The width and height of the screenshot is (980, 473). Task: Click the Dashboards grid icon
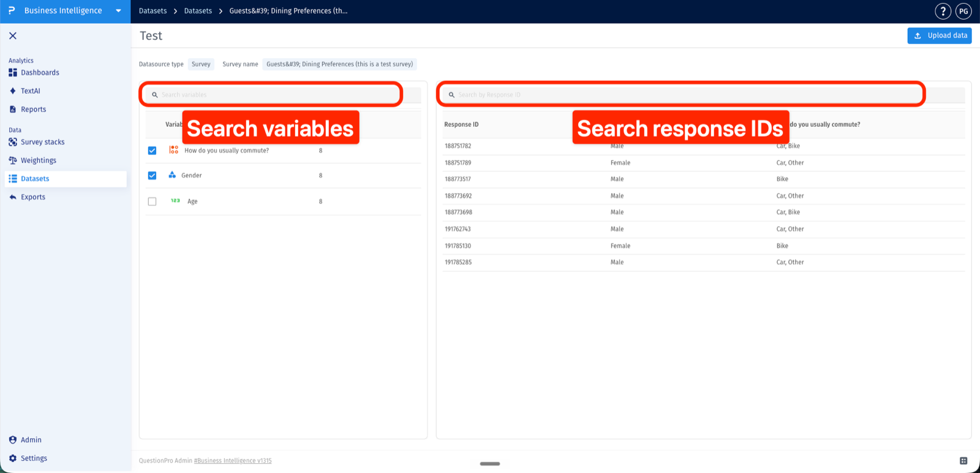[13, 72]
